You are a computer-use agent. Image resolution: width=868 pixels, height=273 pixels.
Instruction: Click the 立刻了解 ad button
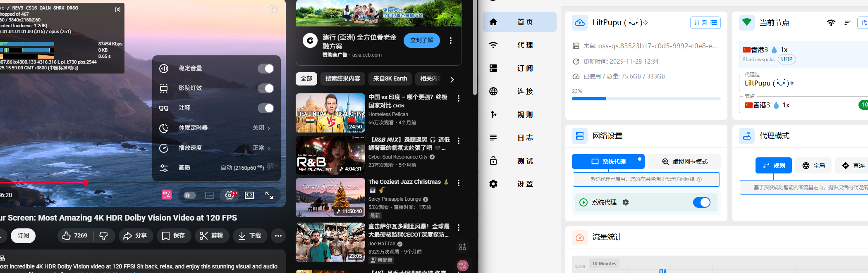[421, 40]
